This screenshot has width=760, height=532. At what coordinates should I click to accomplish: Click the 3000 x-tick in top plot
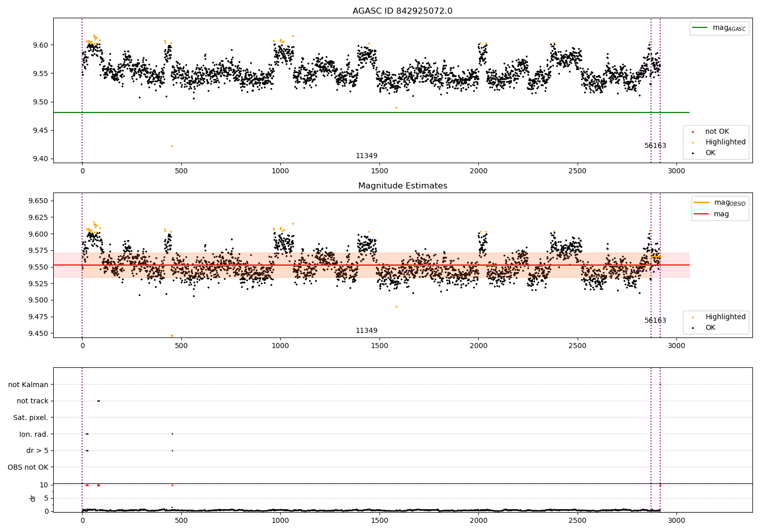click(676, 171)
